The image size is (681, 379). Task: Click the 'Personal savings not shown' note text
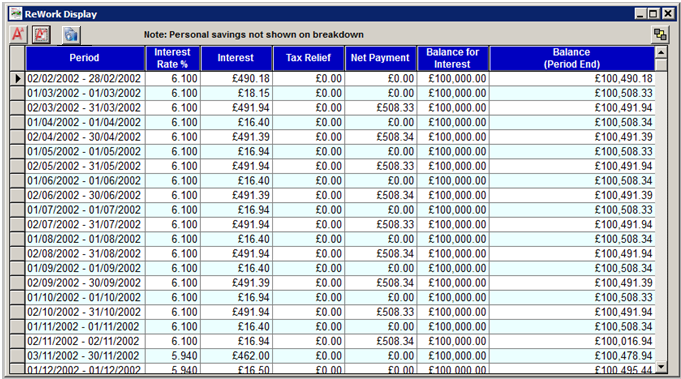pos(254,35)
